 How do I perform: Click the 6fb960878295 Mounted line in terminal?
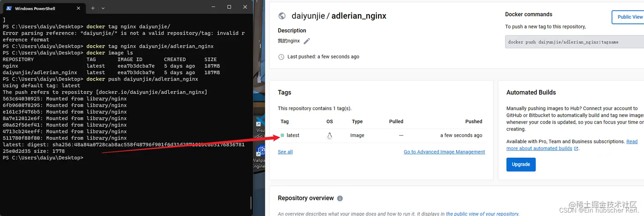click(x=65, y=105)
